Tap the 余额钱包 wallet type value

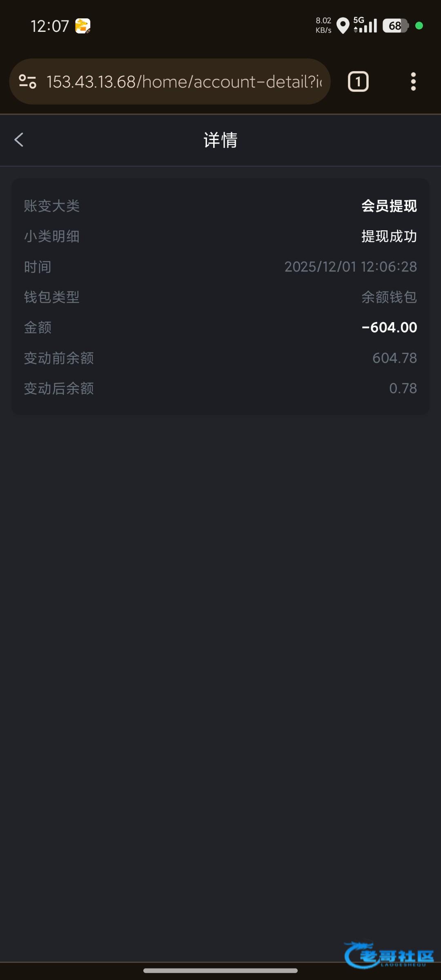tap(389, 297)
